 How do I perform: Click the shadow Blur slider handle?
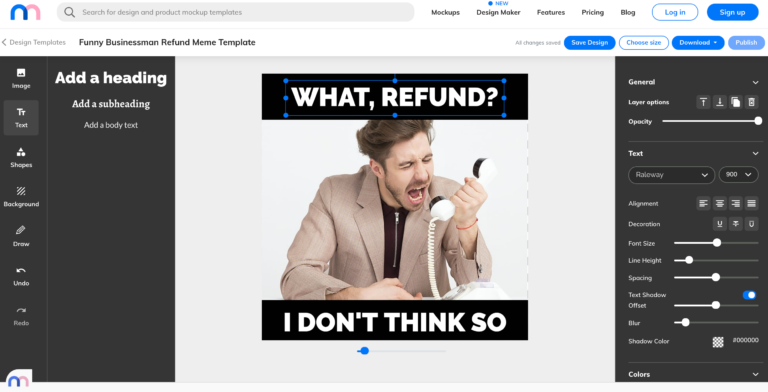coord(685,322)
